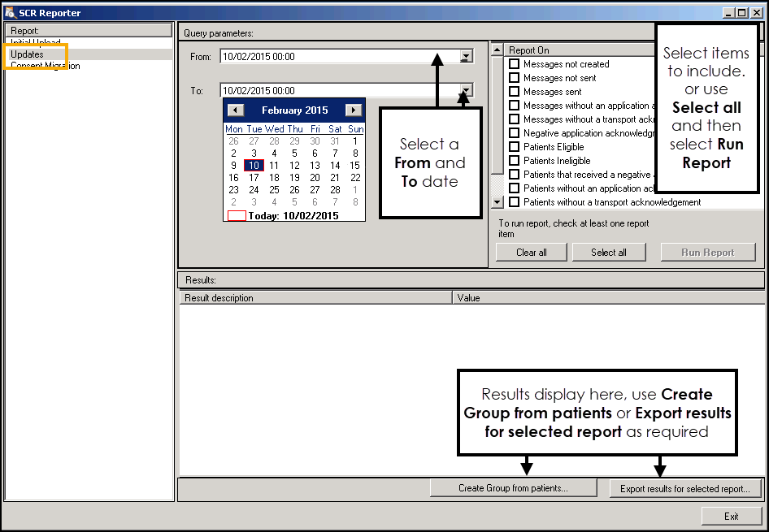This screenshot has width=769, height=532.
Task: Exit the SCR Reporter window
Action: click(731, 516)
